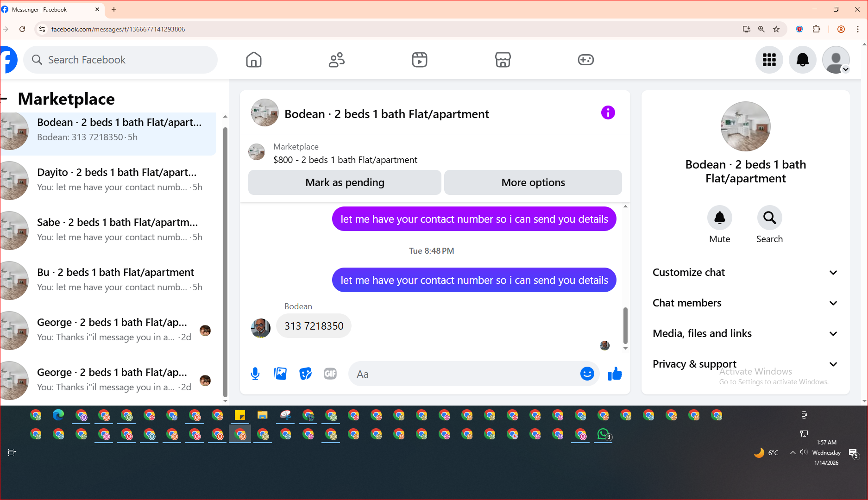Choose a GIF with the GIF icon
This screenshot has height=500, width=868.
point(330,374)
